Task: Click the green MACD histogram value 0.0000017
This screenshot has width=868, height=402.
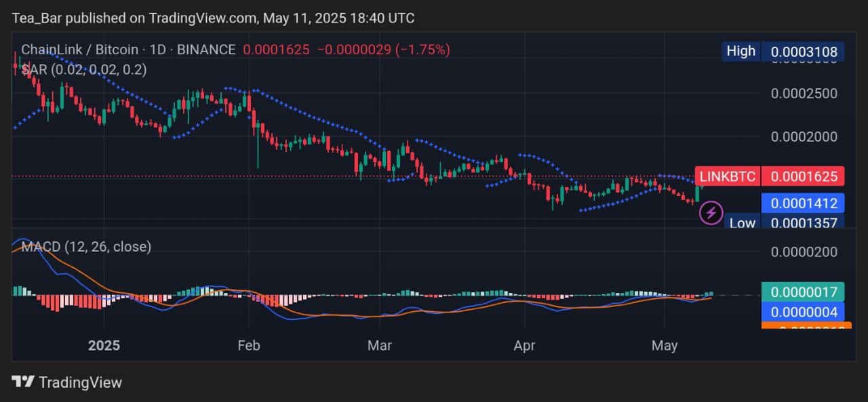Action: tap(803, 292)
